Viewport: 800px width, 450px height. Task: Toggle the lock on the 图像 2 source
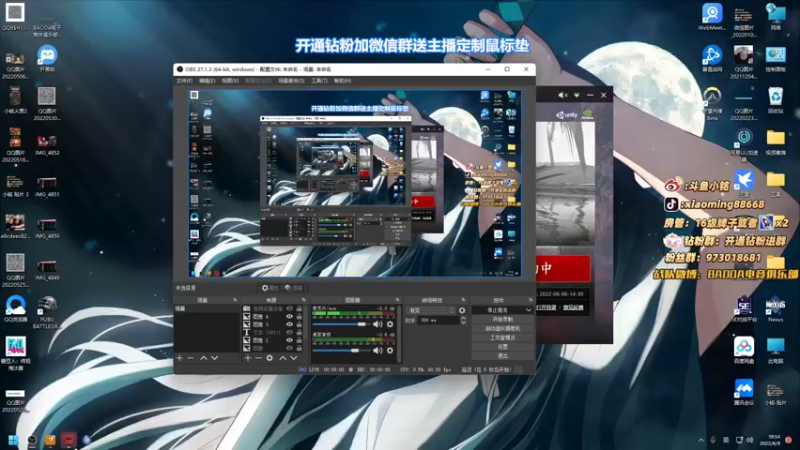tap(299, 340)
